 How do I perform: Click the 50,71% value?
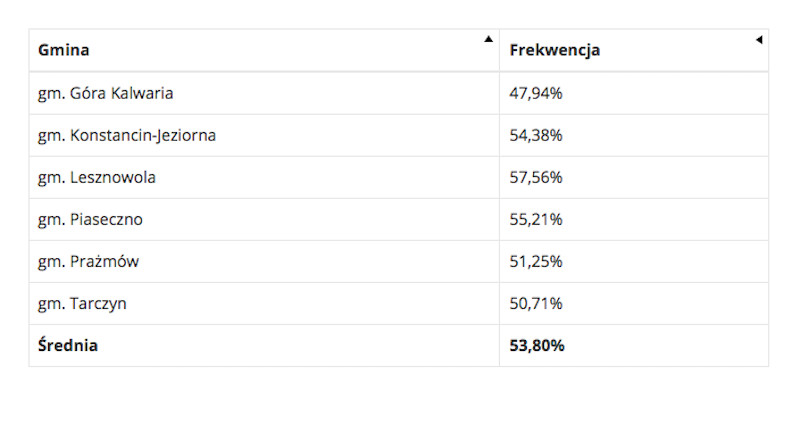(536, 303)
